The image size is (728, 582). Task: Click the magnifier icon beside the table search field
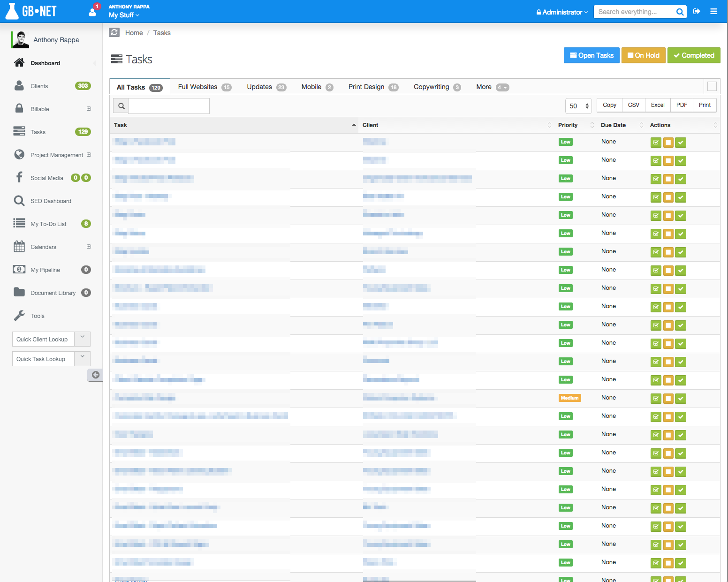[x=121, y=106]
